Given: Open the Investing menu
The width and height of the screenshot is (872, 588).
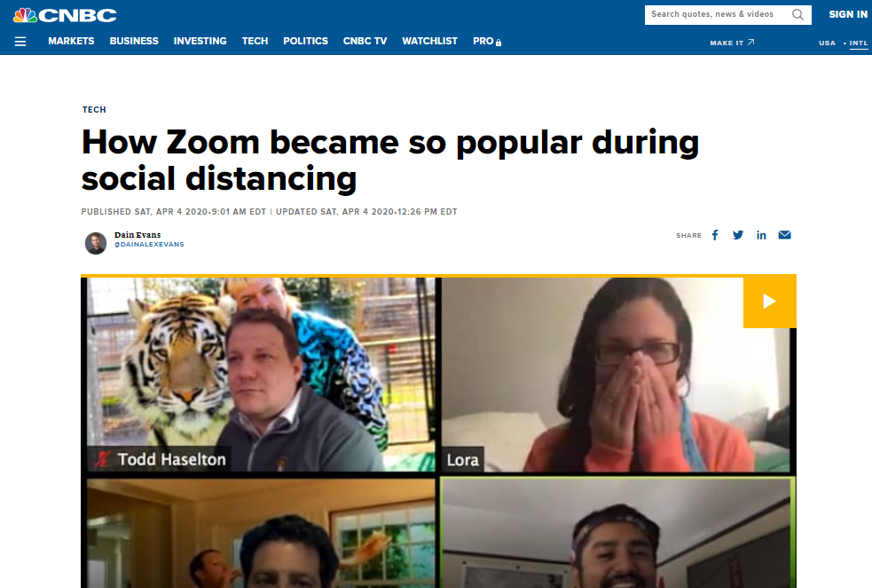Looking at the screenshot, I should pos(200,41).
